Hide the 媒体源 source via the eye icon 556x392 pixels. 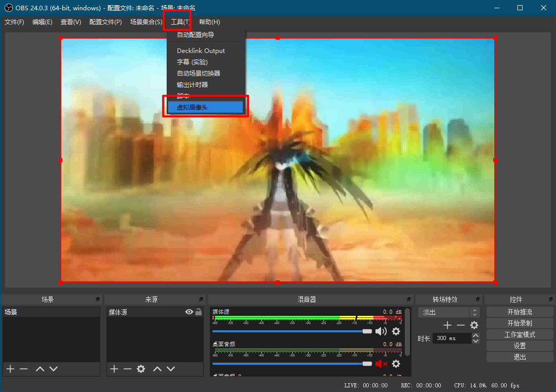[189, 312]
